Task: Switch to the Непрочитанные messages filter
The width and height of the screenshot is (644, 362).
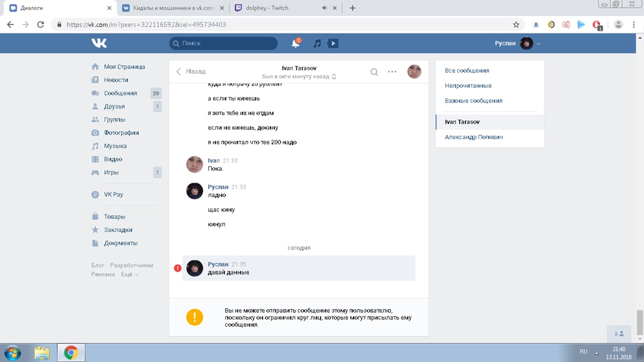Action: click(x=468, y=85)
